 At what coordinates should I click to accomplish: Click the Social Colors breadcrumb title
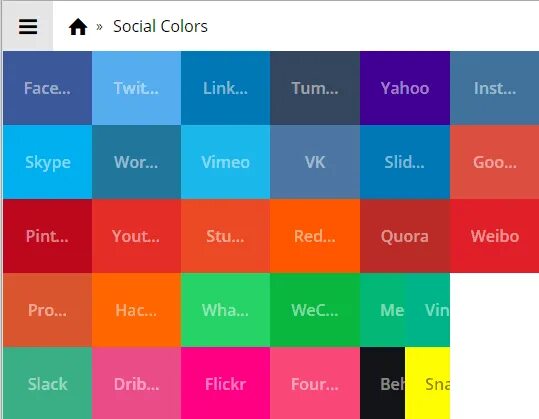point(160,26)
